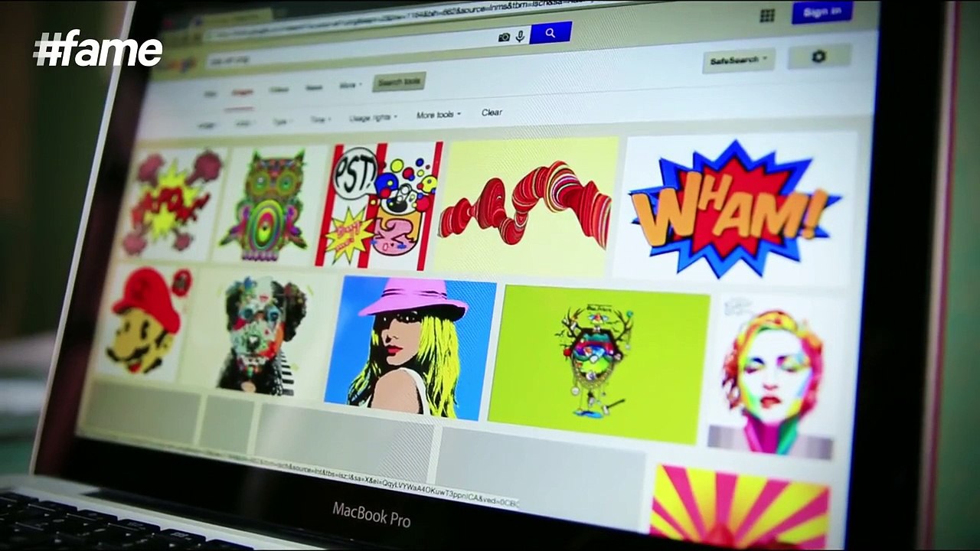Switch to the Web tab
The width and height of the screenshot is (980, 551).
(209, 93)
